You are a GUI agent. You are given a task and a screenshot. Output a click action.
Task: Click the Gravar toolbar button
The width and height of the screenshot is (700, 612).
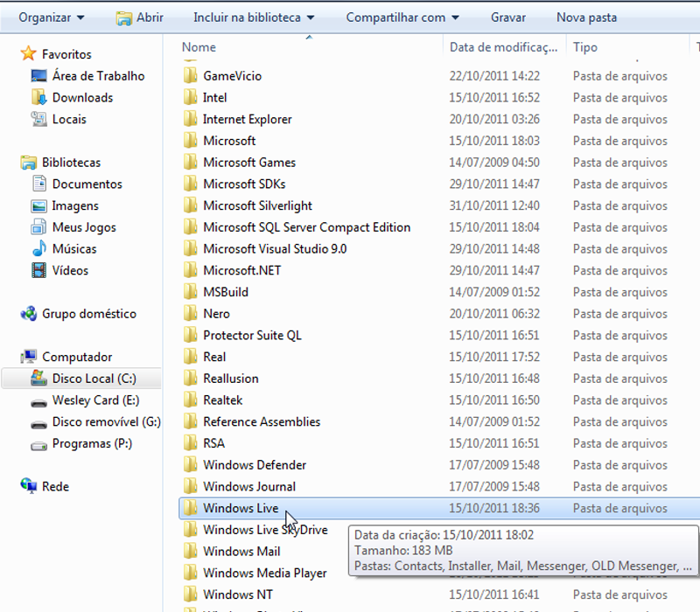pyautogui.click(x=508, y=17)
